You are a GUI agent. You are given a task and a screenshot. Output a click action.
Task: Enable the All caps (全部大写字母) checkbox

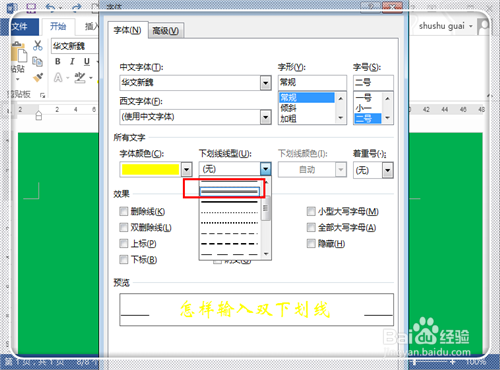pos(311,227)
